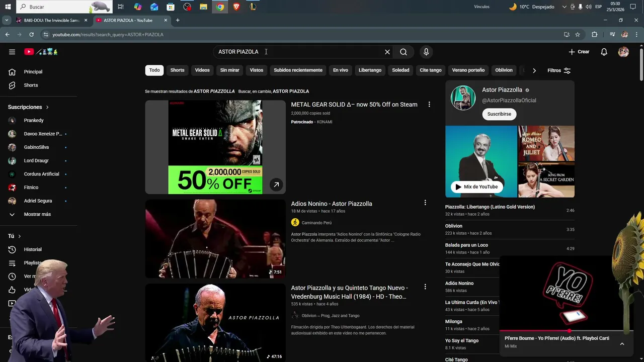644x362 pixels.
Task: Run search with the magnifier button
Action: tap(404, 52)
